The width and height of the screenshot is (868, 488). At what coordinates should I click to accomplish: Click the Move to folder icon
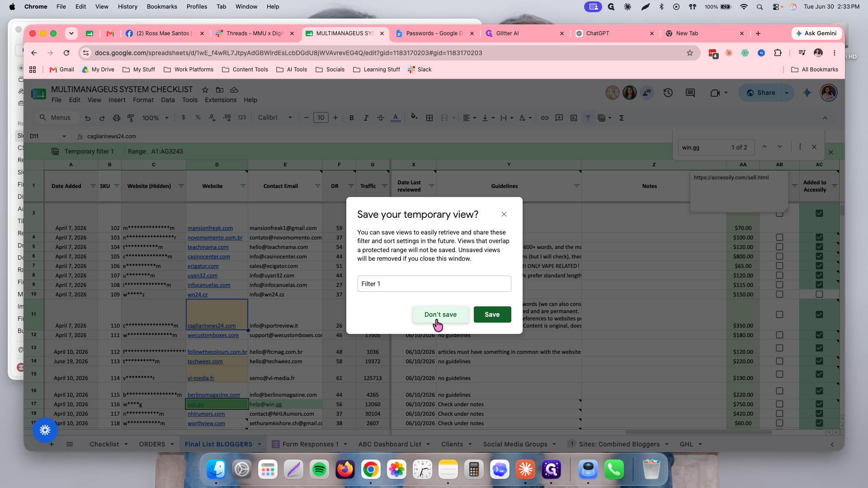[x=220, y=90]
